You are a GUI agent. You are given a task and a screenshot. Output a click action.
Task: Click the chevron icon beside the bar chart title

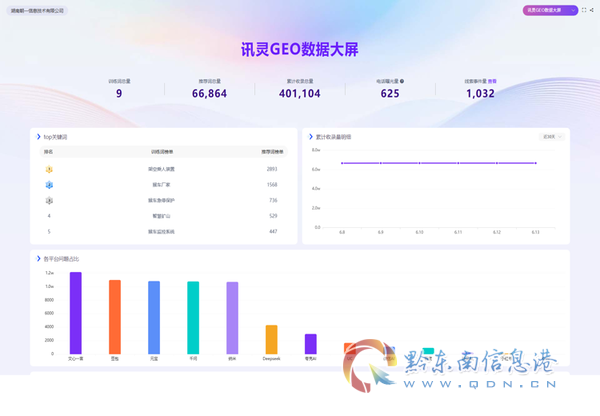pos(38,259)
